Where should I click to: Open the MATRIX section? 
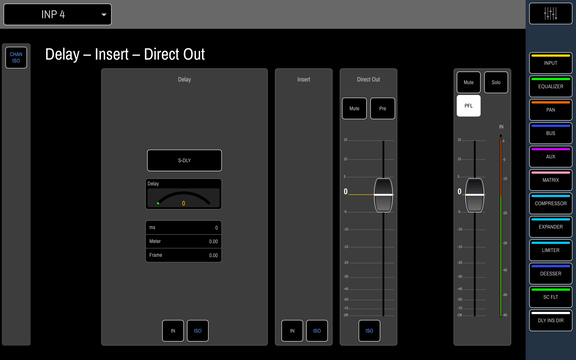(550, 180)
